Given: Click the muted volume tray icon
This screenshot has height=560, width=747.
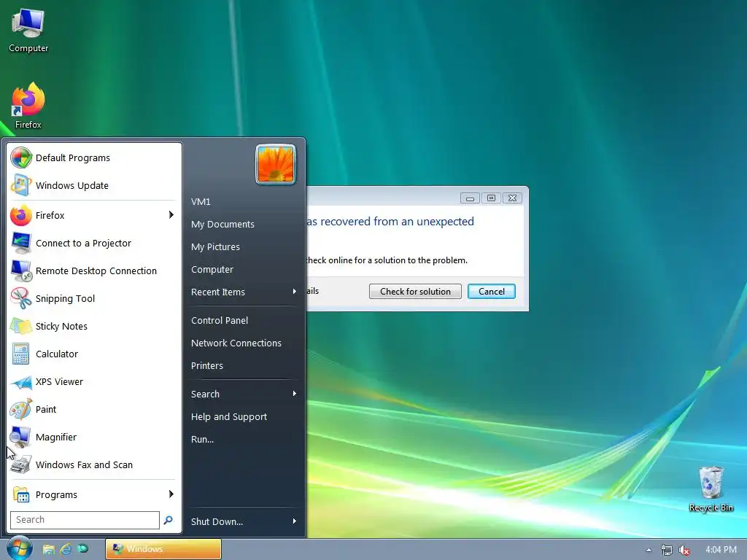Looking at the screenshot, I should (x=684, y=550).
